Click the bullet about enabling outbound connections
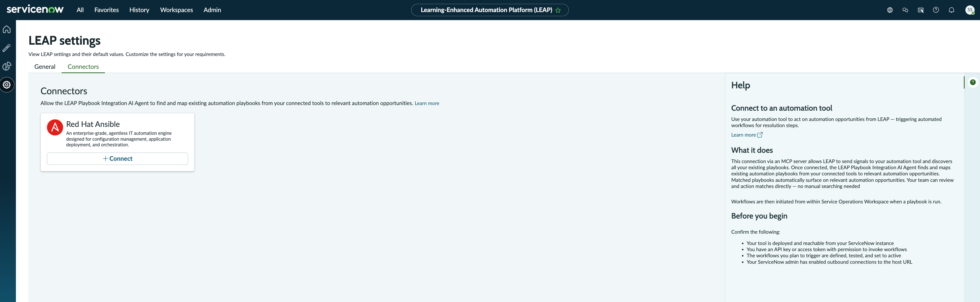 point(829,262)
